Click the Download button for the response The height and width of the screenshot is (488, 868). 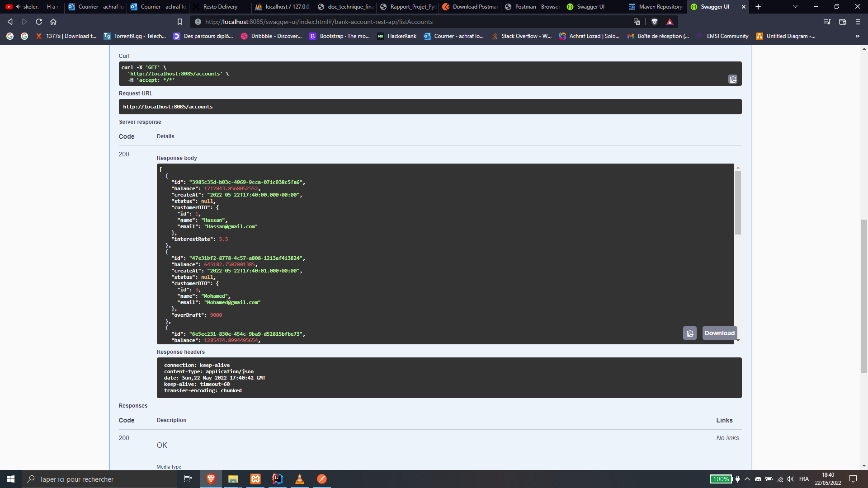point(719,333)
